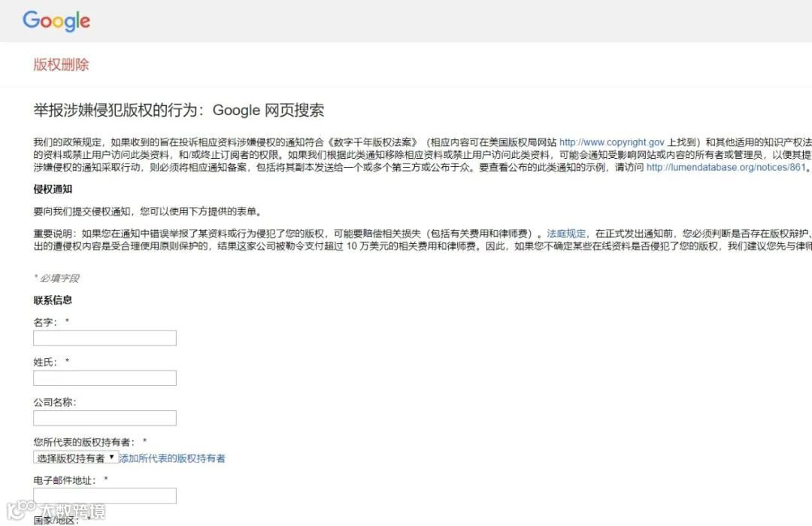Click 添加所代表的版权持有者 link
The height and width of the screenshot is (526, 812).
point(172,458)
